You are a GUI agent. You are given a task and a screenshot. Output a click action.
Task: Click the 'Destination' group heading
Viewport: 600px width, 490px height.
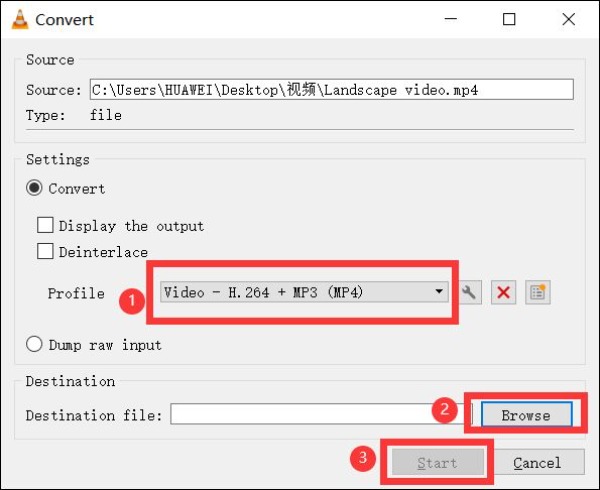[70, 381]
